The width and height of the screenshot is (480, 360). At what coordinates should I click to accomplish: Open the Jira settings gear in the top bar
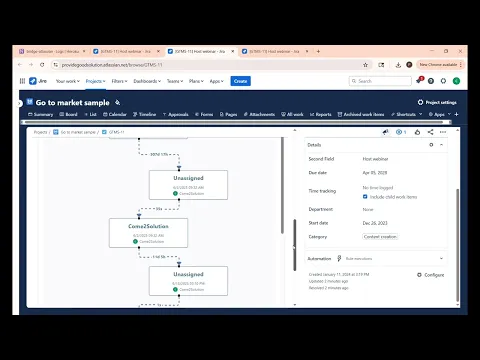point(443,81)
